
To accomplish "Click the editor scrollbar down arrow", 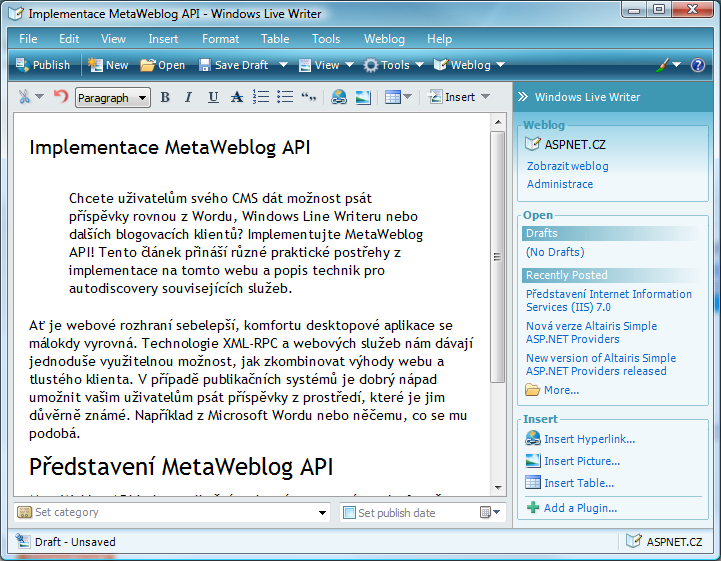I will [x=498, y=487].
